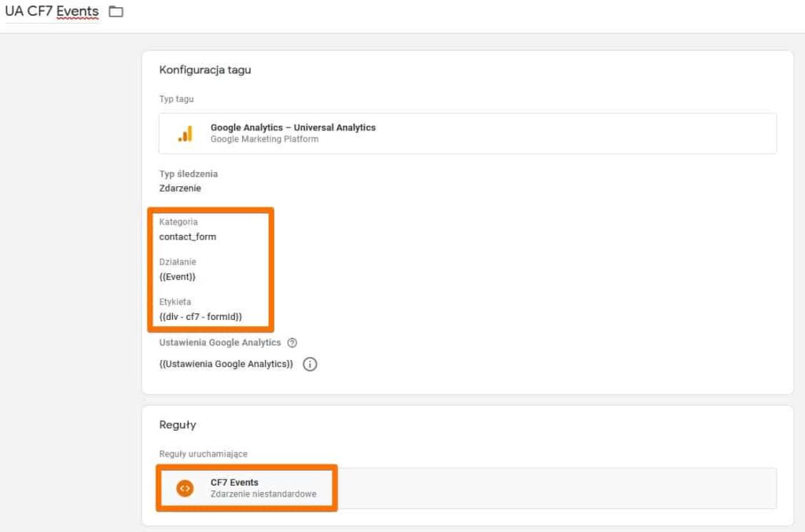
Task: Select Google Analytics – Universal Analytics tag type
Action: coord(292,127)
